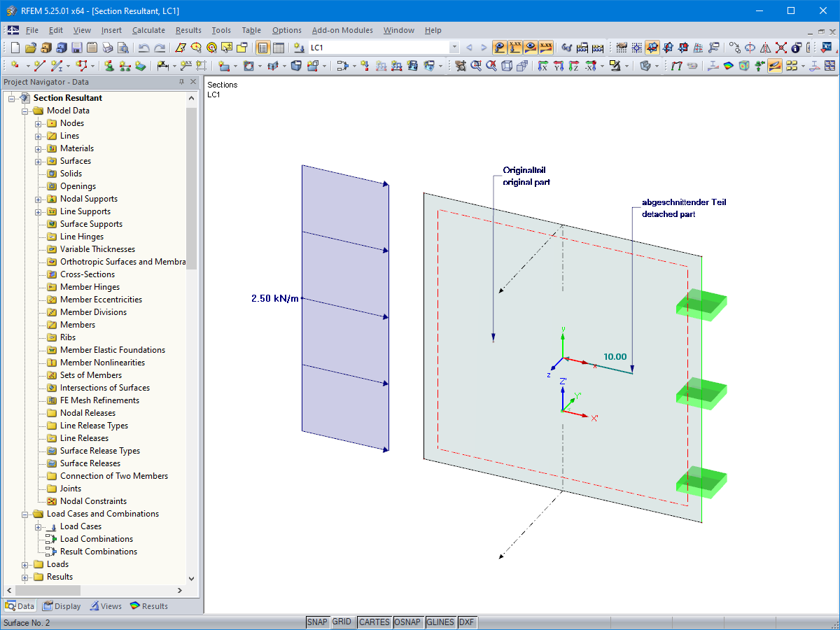Click the forward arrow beside load case list
The height and width of the screenshot is (630, 840).
pyautogui.click(x=483, y=47)
